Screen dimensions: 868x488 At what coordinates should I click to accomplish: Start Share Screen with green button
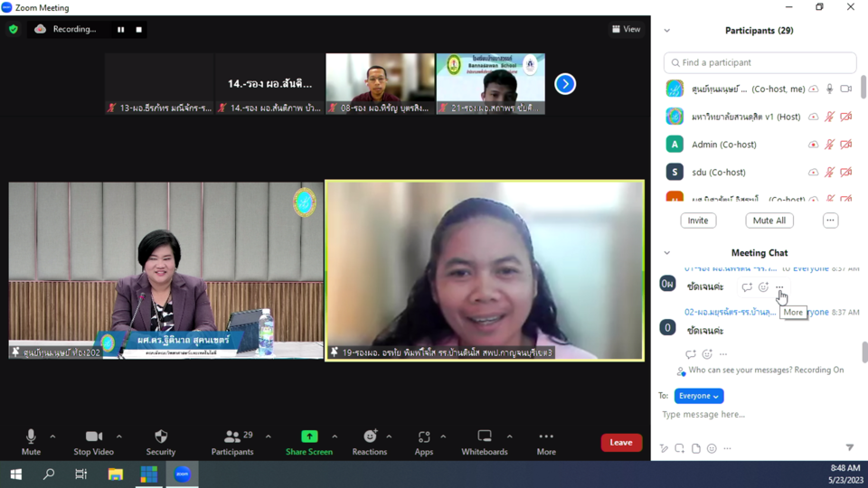(x=309, y=442)
